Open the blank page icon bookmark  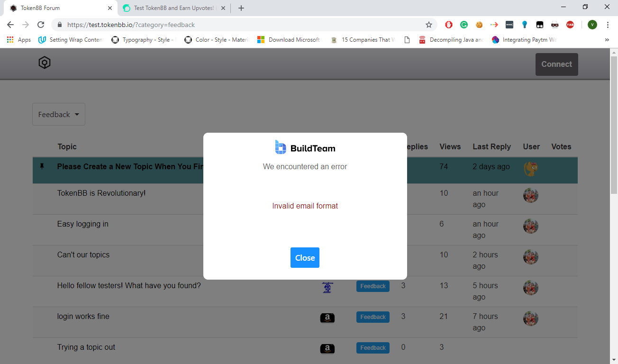click(407, 40)
